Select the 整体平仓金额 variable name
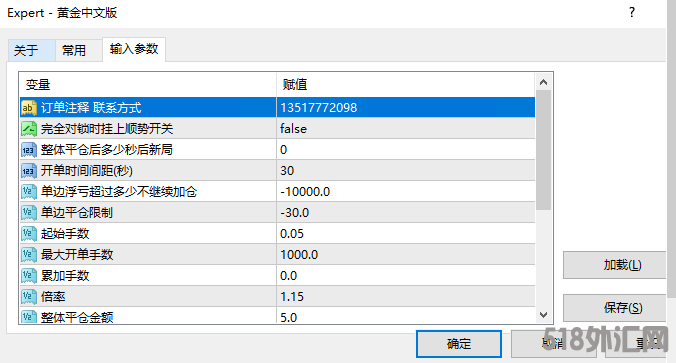 click(77, 317)
